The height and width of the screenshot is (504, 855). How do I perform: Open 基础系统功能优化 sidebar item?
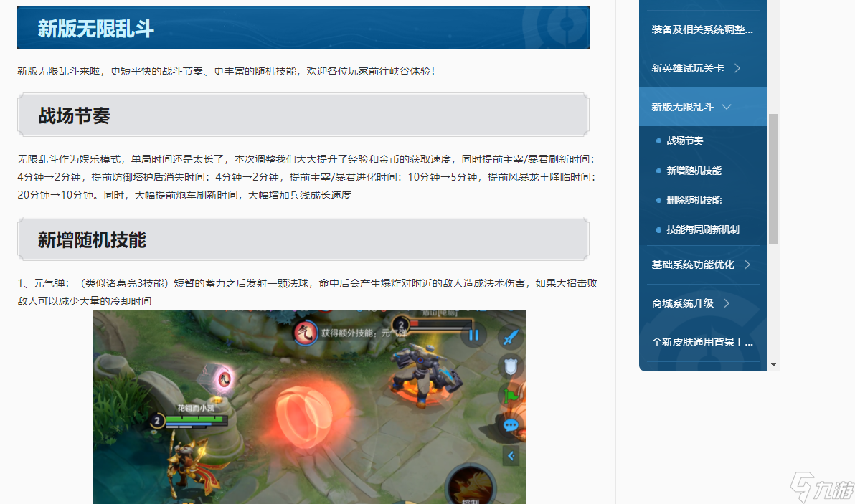[x=693, y=265]
